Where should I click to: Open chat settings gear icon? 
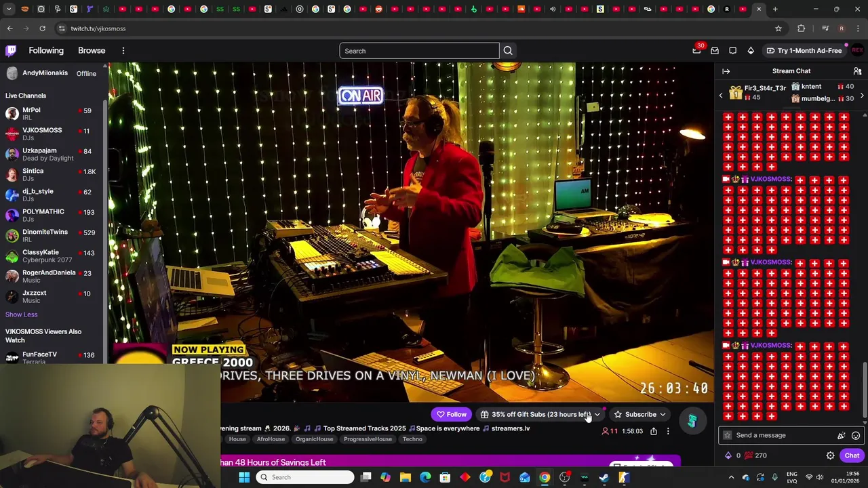(830, 455)
